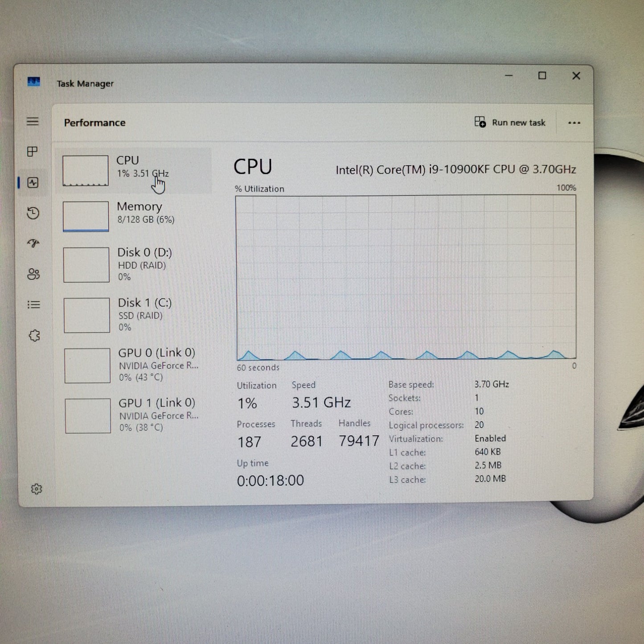Open the Processes view icon

[x=33, y=152]
